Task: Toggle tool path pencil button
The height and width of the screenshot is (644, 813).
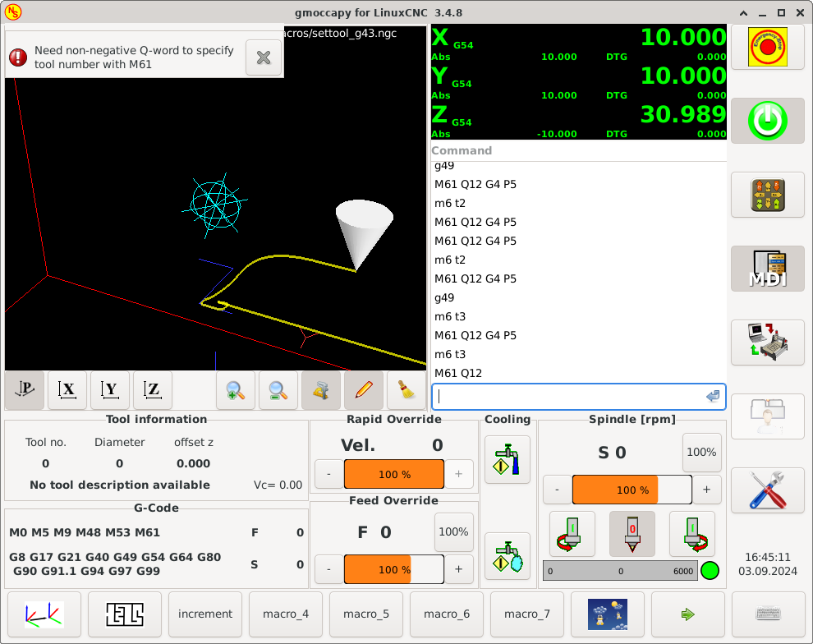Action: (364, 390)
